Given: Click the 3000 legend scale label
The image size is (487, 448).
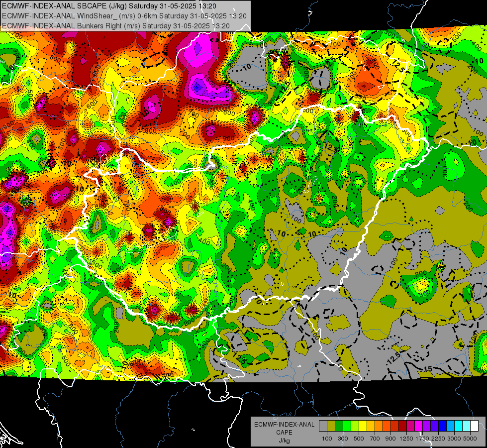Looking at the screenshot, I should [454, 439].
